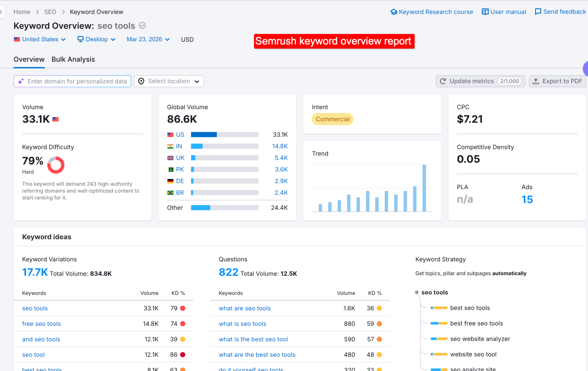Switch to the Bulk Analysis tab
Screen dimensions: 588x371
click(73, 59)
